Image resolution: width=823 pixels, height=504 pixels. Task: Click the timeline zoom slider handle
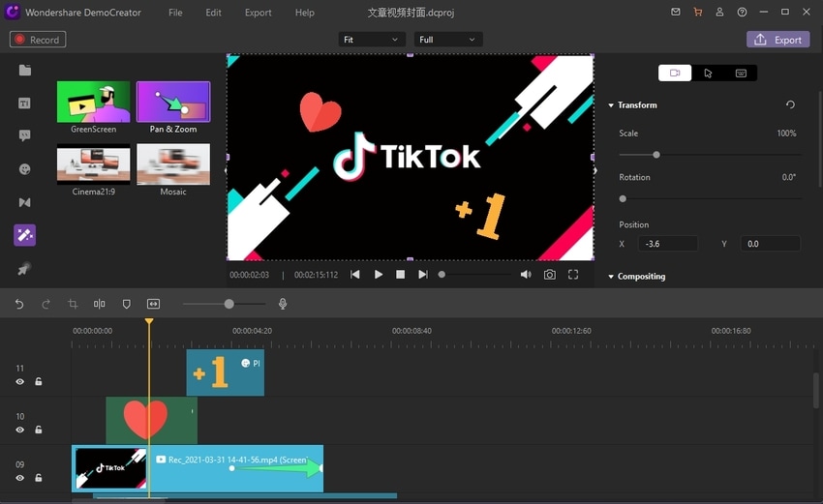pyautogui.click(x=229, y=304)
